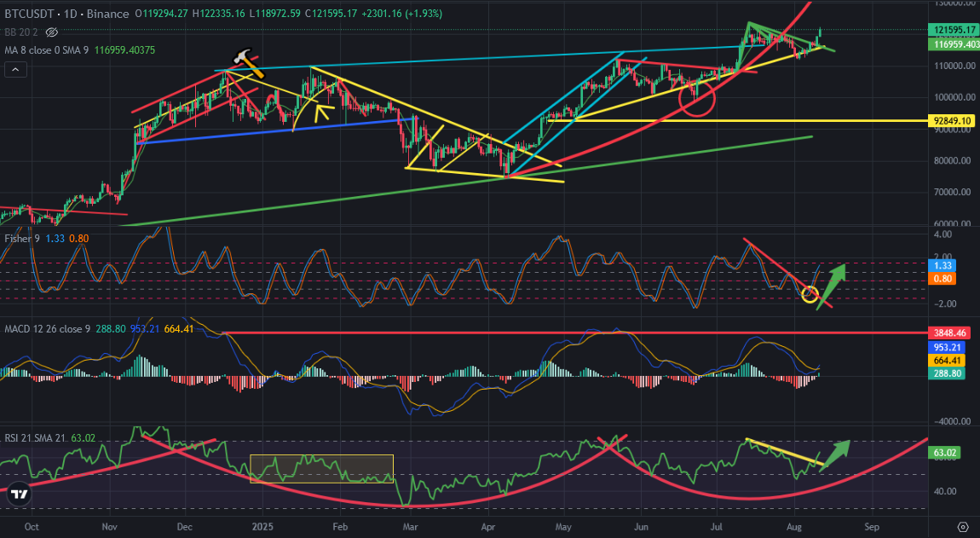Click the 2025 label on the time axis
The height and width of the screenshot is (538, 980).
click(262, 527)
